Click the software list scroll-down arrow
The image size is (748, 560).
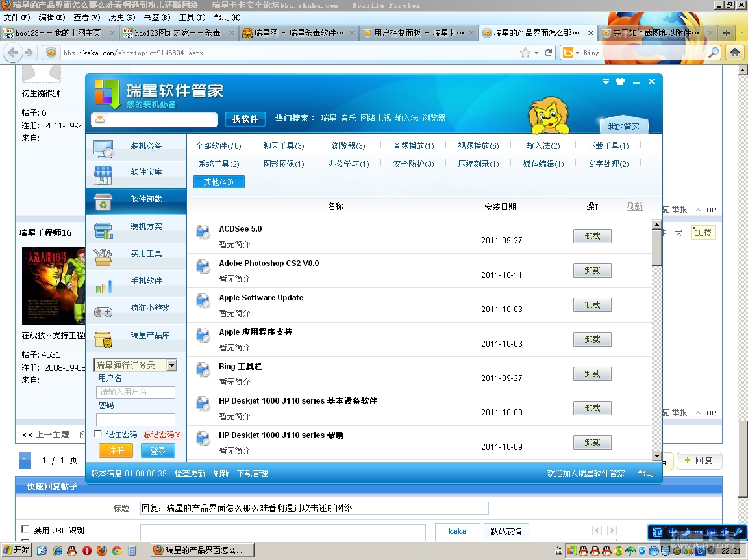point(657,457)
